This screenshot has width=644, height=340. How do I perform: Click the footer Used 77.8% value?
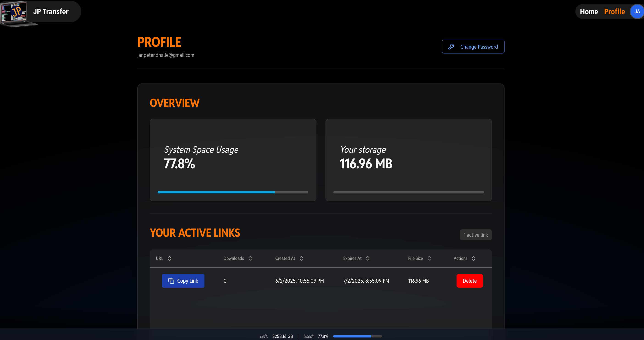point(323,336)
